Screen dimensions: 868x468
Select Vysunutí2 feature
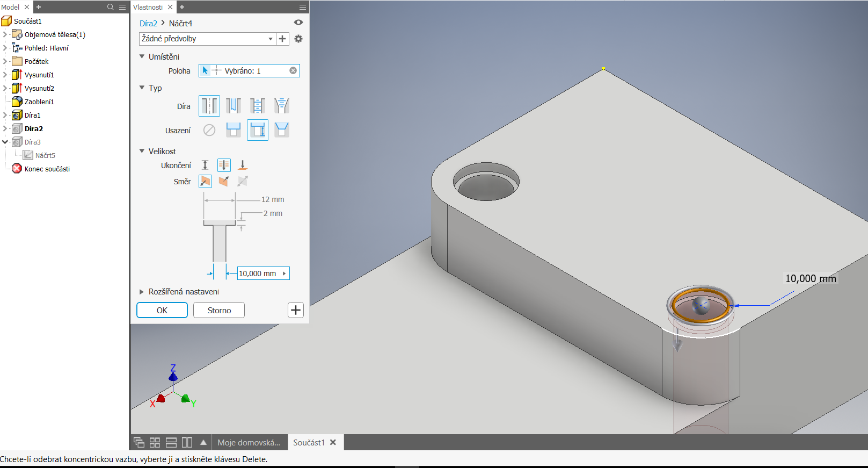pos(39,88)
